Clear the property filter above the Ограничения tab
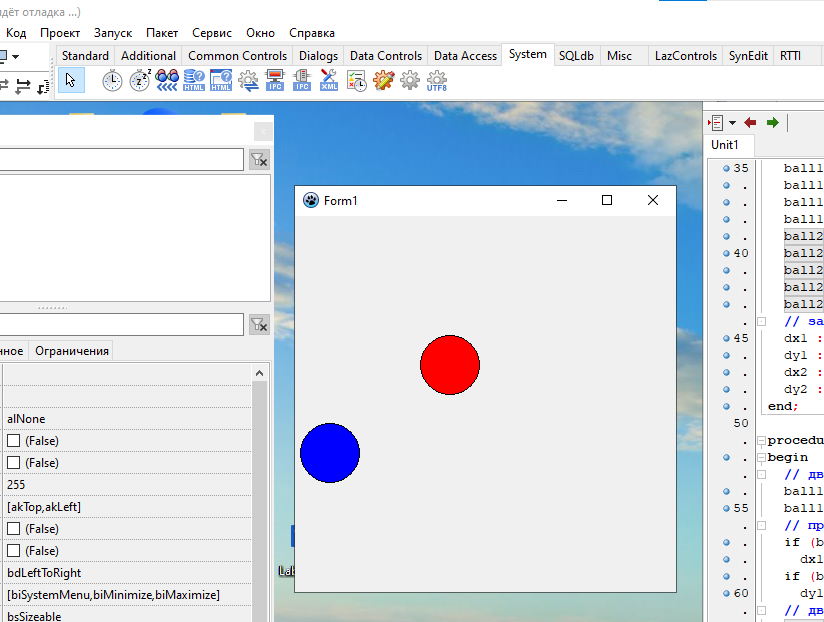 click(258, 324)
